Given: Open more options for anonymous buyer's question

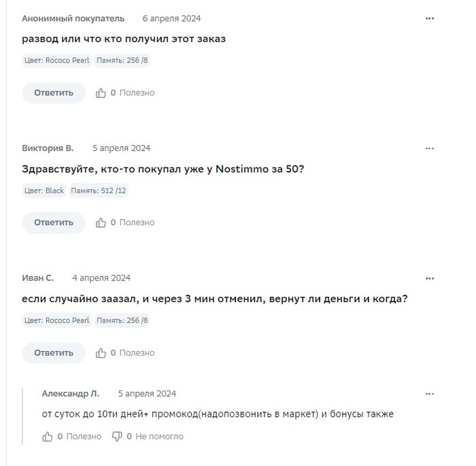Looking at the screenshot, I should 430,18.
